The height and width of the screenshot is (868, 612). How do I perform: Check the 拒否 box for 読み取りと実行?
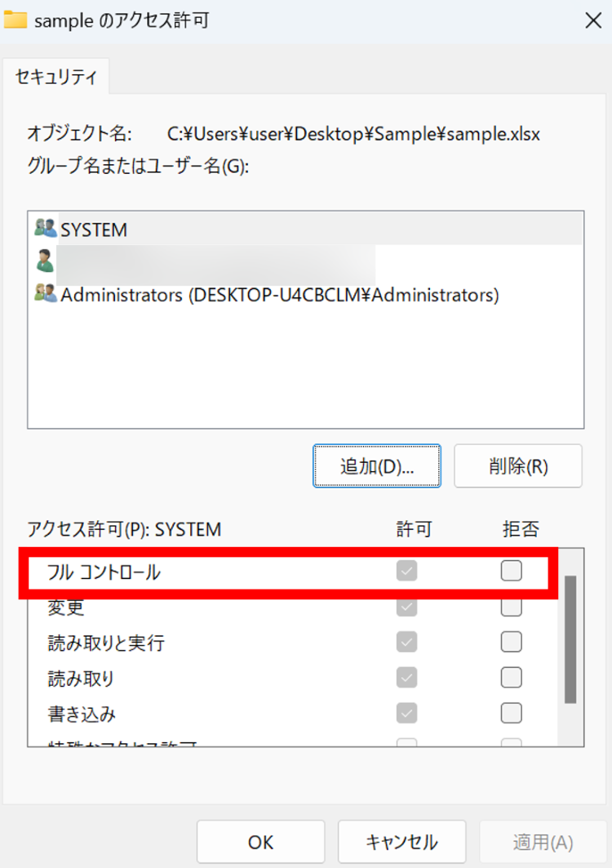coord(512,642)
